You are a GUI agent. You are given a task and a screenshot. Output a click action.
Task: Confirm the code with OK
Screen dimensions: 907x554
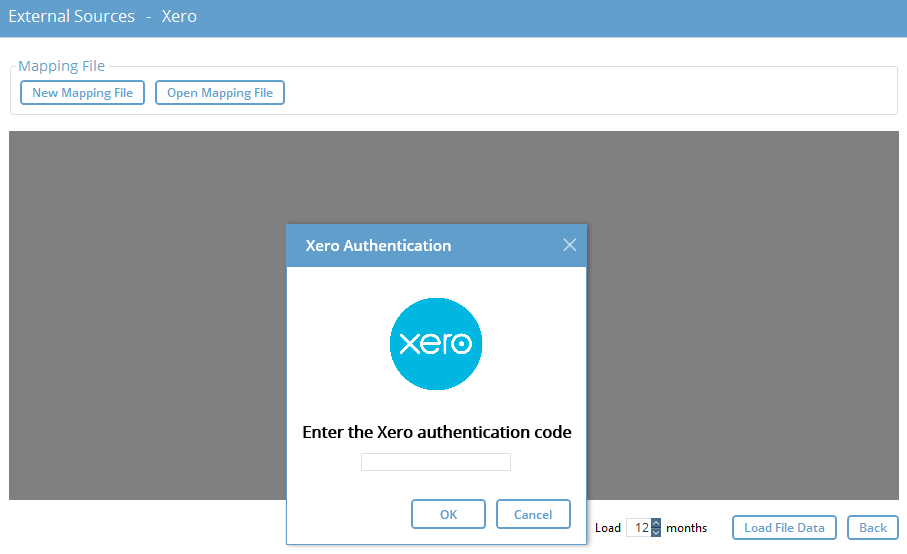click(x=448, y=514)
